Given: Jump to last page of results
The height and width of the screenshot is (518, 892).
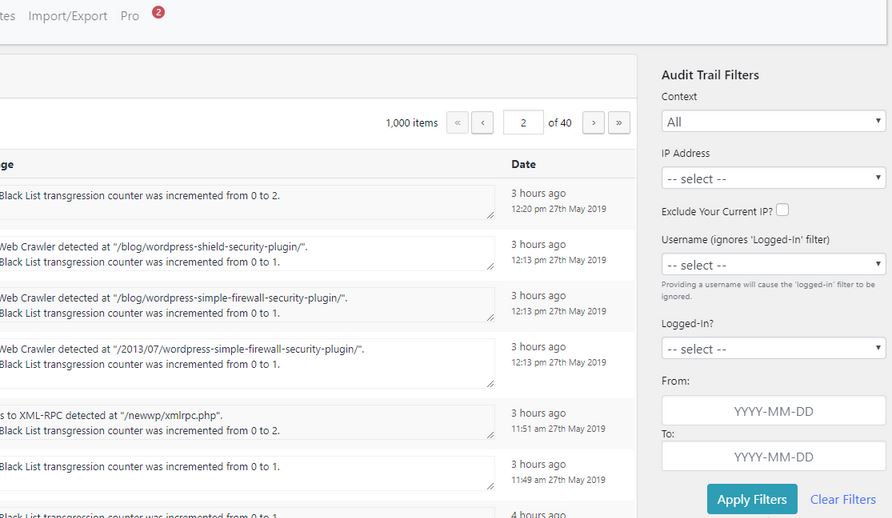Looking at the screenshot, I should pos(619,123).
